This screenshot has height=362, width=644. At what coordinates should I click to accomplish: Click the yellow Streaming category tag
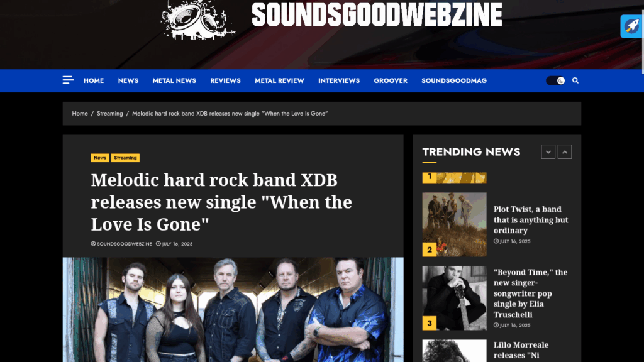125,158
